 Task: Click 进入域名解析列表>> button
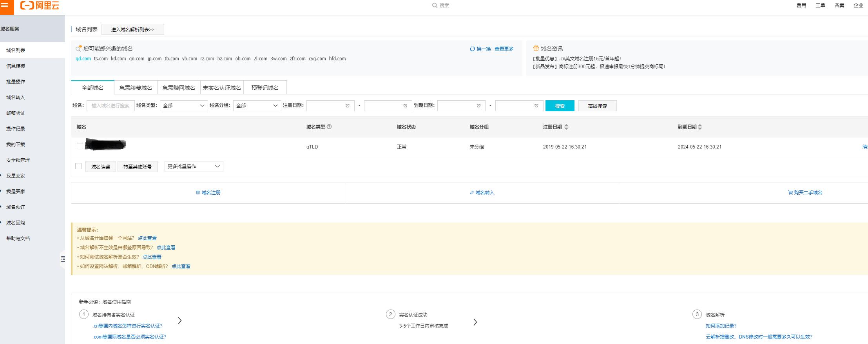point(133,29)
